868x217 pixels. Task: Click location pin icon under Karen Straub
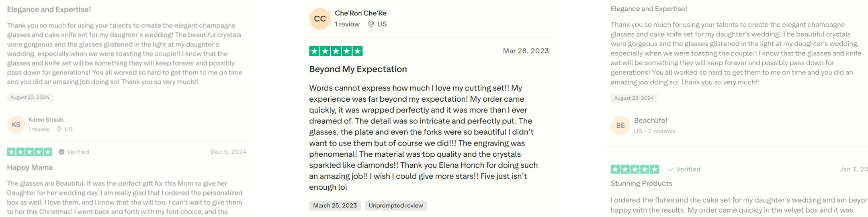[59, 129]
